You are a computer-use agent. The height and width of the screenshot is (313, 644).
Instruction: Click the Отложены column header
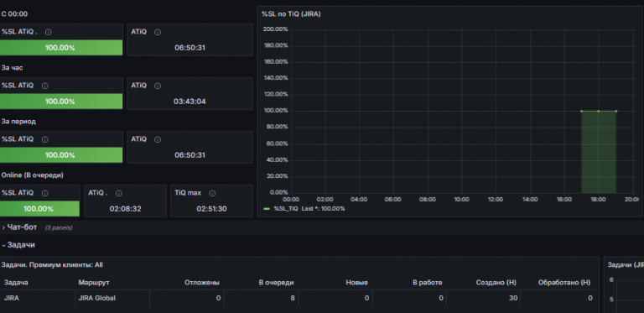[x=202, y=283]
